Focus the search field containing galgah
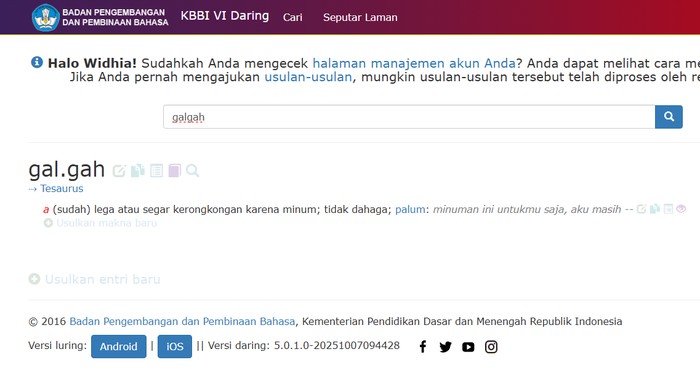Screen dimensions: 700x381 click(x=409, y=117)
